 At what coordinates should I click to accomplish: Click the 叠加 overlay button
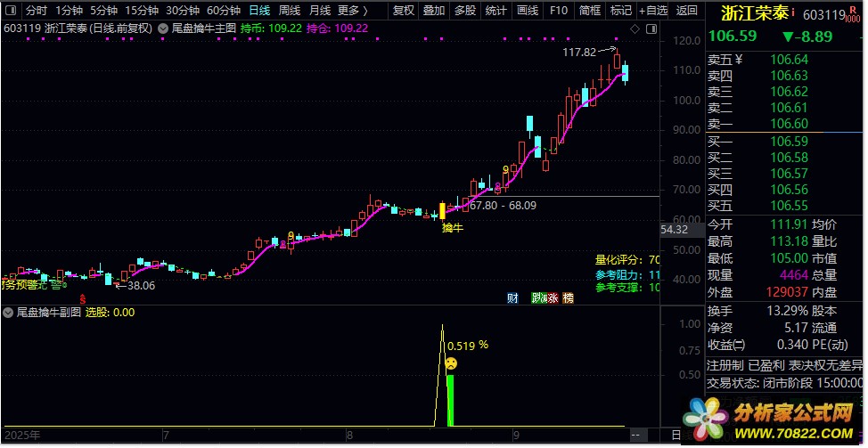click(434, 10)
